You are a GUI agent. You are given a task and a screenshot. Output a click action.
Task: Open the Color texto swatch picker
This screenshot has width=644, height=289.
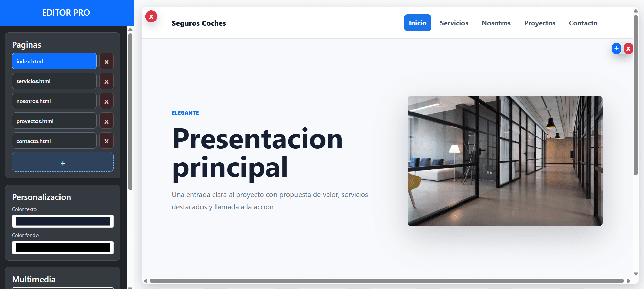pyautogui.click(x=63, y=221)
